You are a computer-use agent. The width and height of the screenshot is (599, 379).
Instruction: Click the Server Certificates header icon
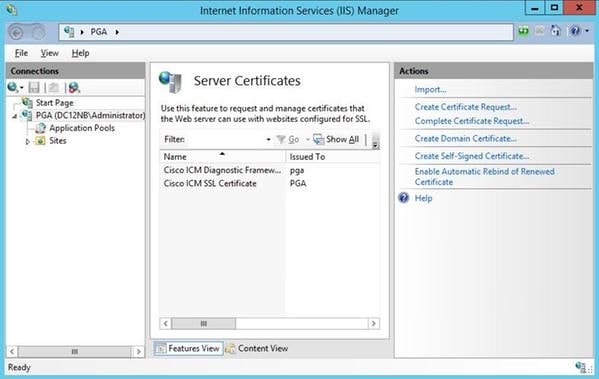tap(170, 82)
